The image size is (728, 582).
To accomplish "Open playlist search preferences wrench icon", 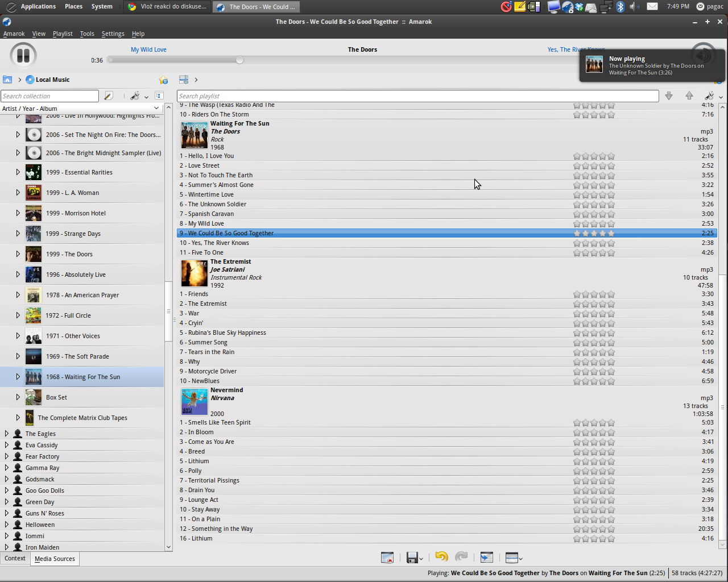I will tap(709, 96).
